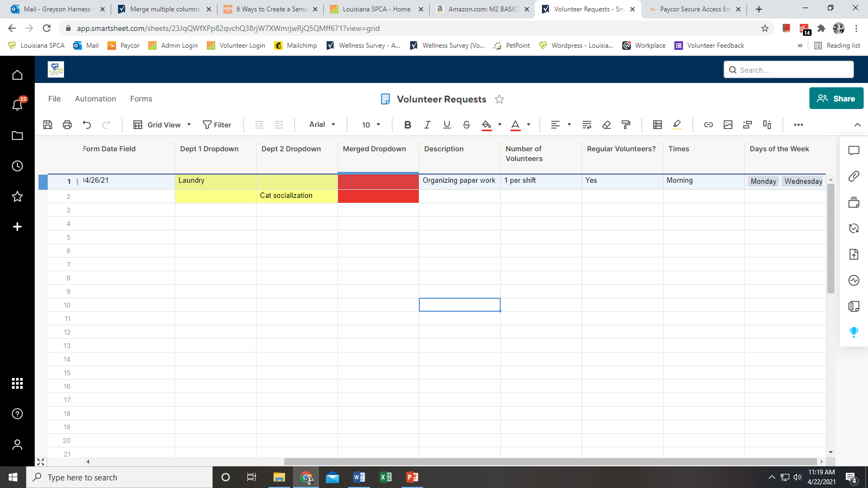Print the sheet using the printer icon
This screenshot has height=488, width=868.
click(x=67, y=125)
